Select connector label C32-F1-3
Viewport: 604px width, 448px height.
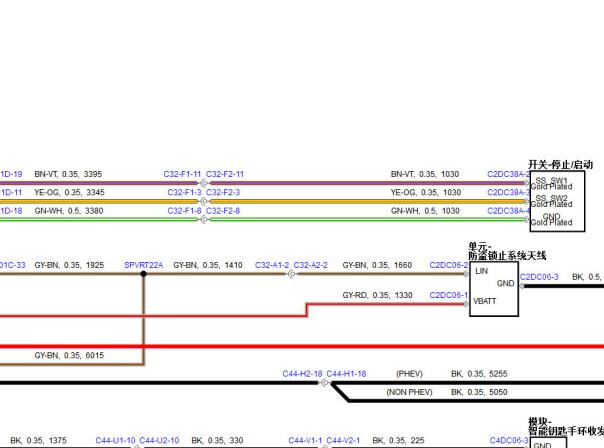click(x=184, y=192)
